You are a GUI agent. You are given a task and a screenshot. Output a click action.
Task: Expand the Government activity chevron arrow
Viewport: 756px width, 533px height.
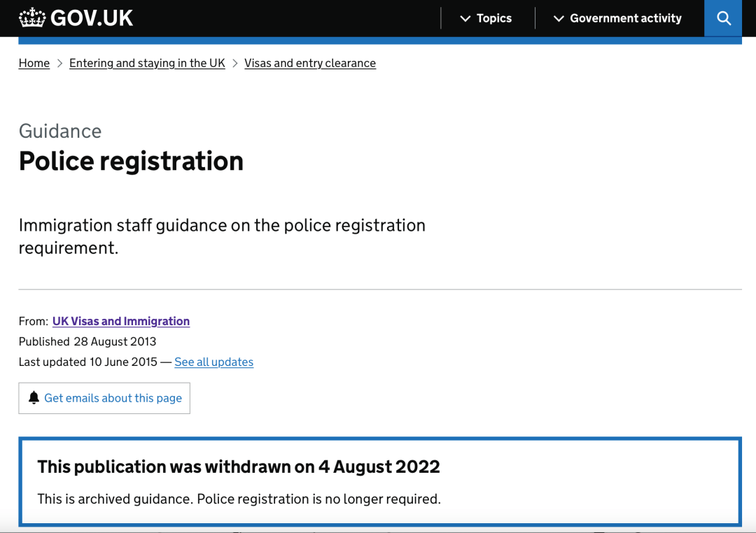pyautogui.click(x=559, y=19)
